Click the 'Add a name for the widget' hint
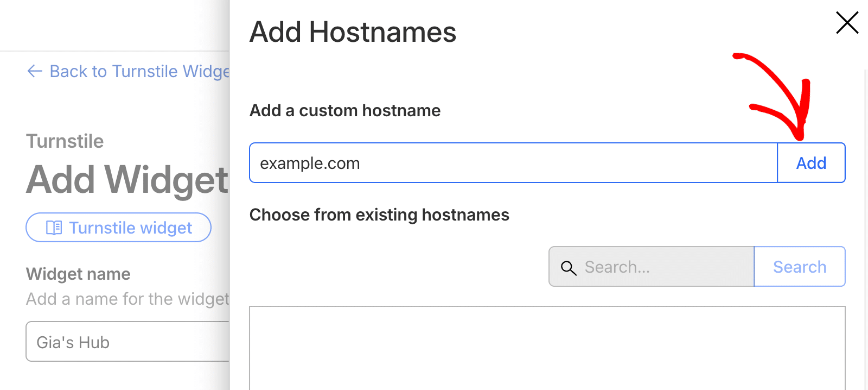868x390 pixels. [x=127, y=299]
